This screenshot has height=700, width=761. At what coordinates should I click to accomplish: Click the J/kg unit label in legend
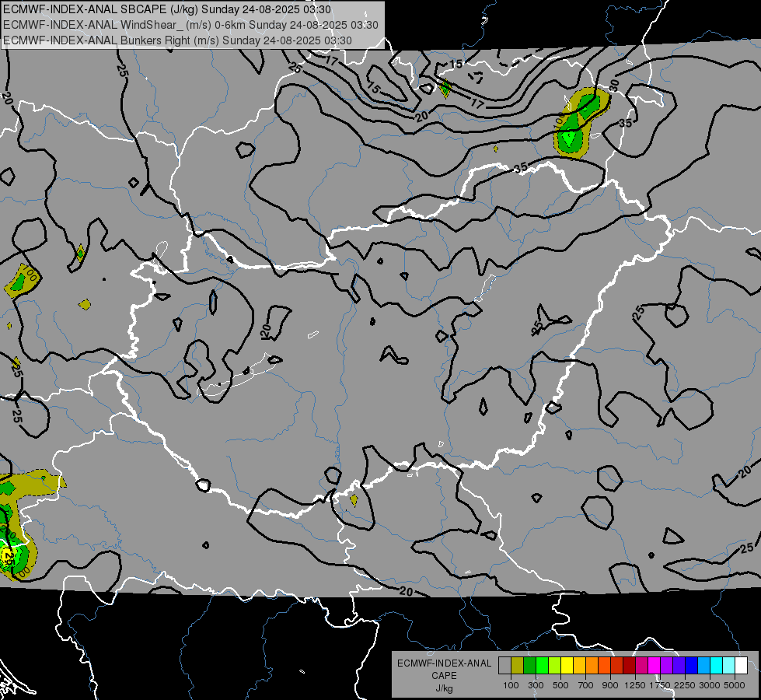tap(444, 689)
